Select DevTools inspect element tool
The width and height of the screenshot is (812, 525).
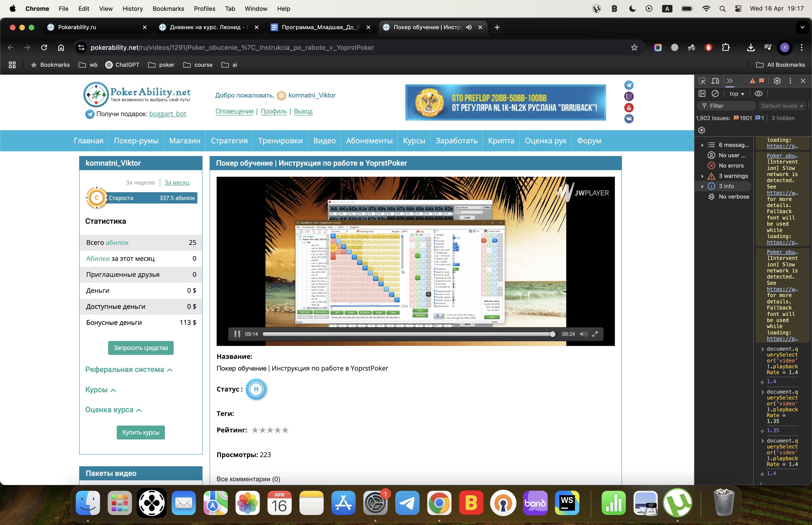tap(702, 81)
